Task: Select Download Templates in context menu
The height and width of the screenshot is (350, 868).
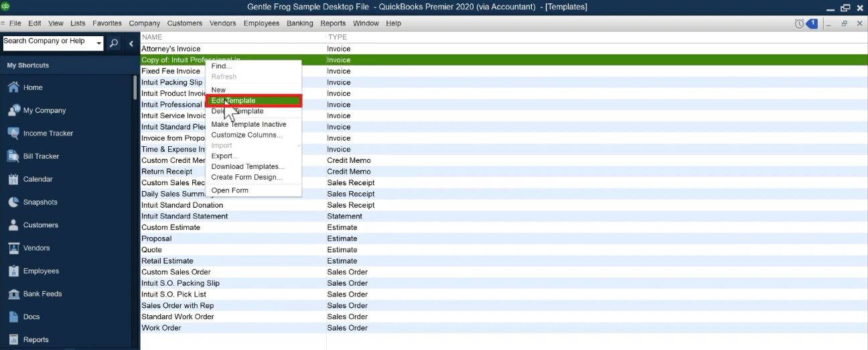Action: coord(248,166)
